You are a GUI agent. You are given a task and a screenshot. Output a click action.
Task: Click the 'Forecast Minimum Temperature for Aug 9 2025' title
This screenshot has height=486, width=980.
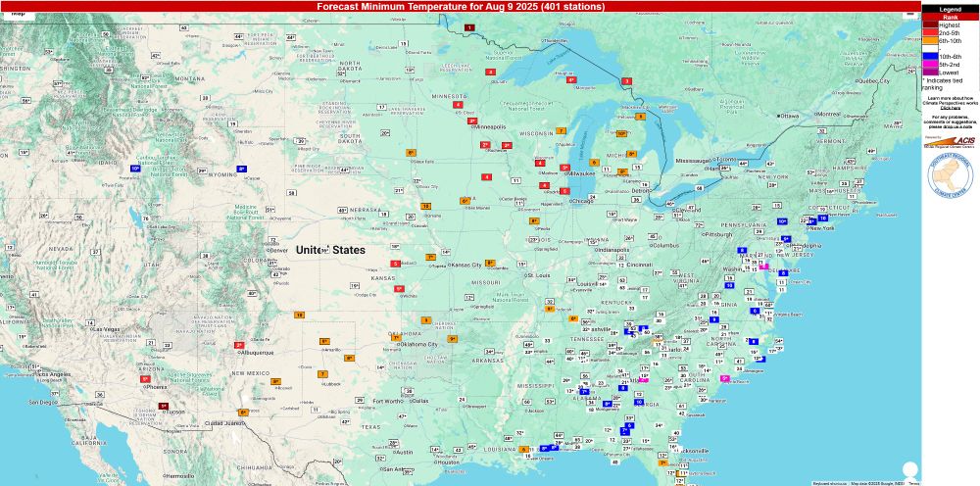click(x=461, y=6)
